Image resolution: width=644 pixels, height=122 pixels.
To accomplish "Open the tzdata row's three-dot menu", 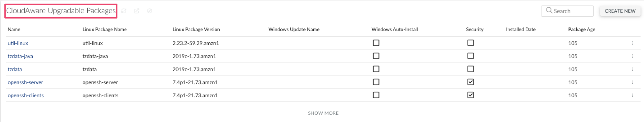I will pyautogui.click(x=632, y=69).
